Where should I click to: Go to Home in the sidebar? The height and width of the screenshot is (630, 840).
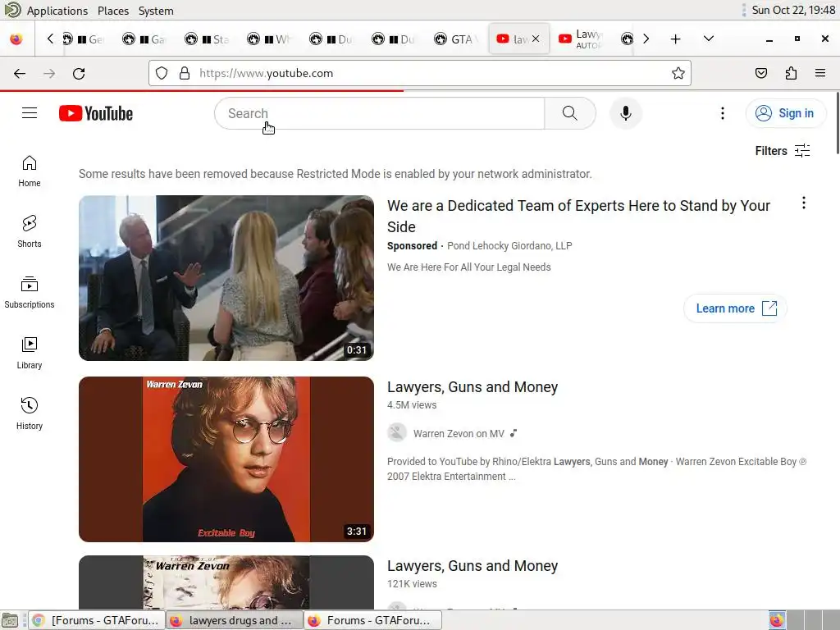pos(30,171)
